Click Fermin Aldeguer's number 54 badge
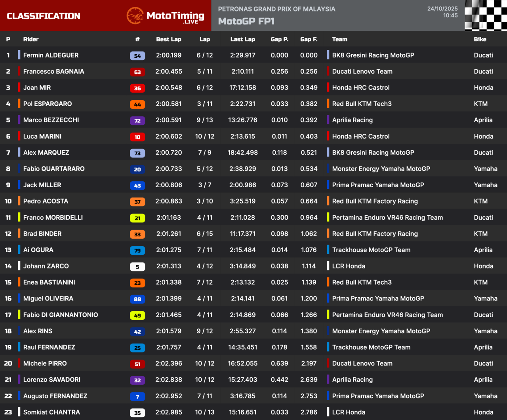Screen dimensions: 507x420 137,56
